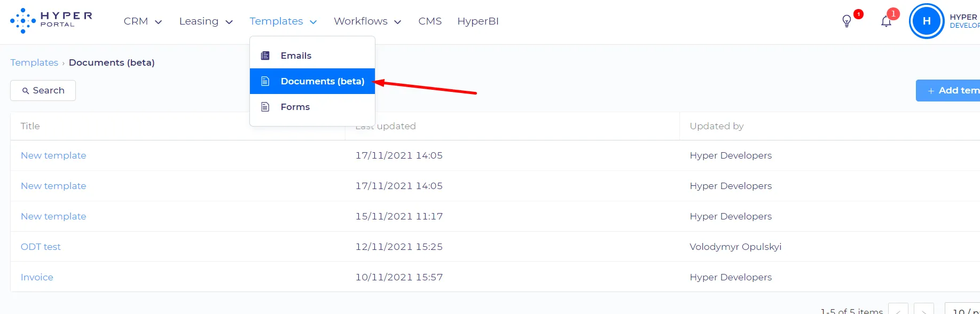Click the Emails menu icon

(x=265, y=56)
